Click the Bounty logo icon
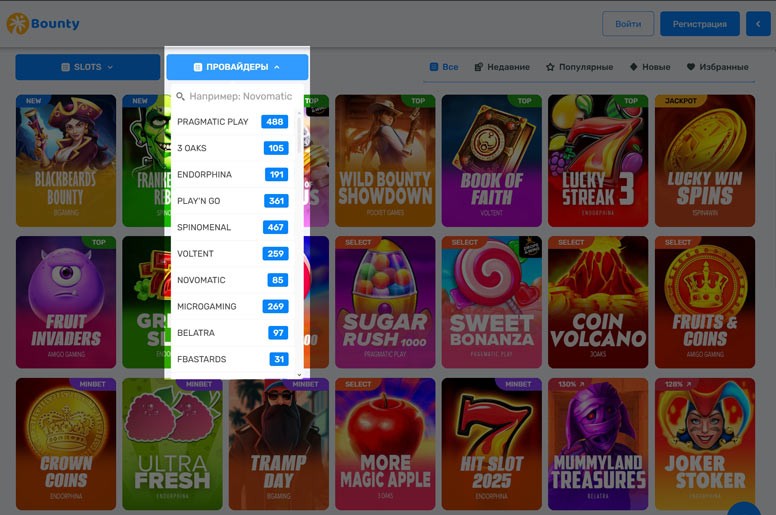Screen dimensions: 776x515 tap(17, 24)
